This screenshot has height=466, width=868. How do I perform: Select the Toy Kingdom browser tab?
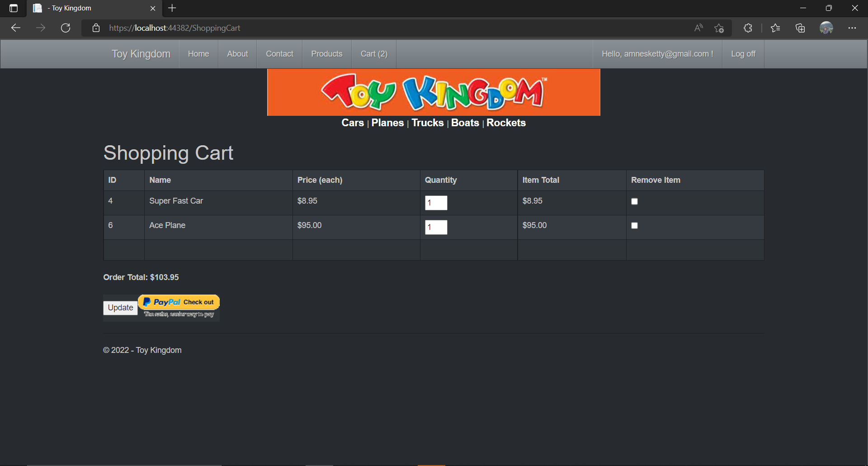94,8
